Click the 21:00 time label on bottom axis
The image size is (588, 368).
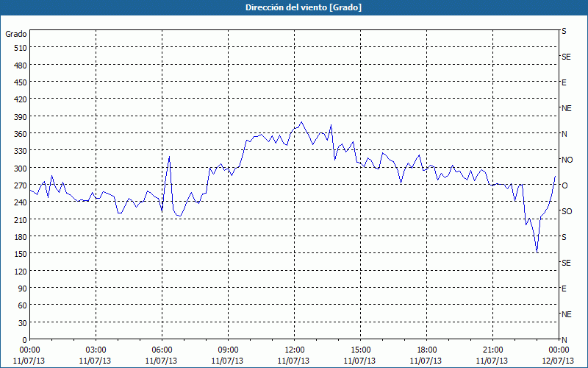tap(492, 350)
